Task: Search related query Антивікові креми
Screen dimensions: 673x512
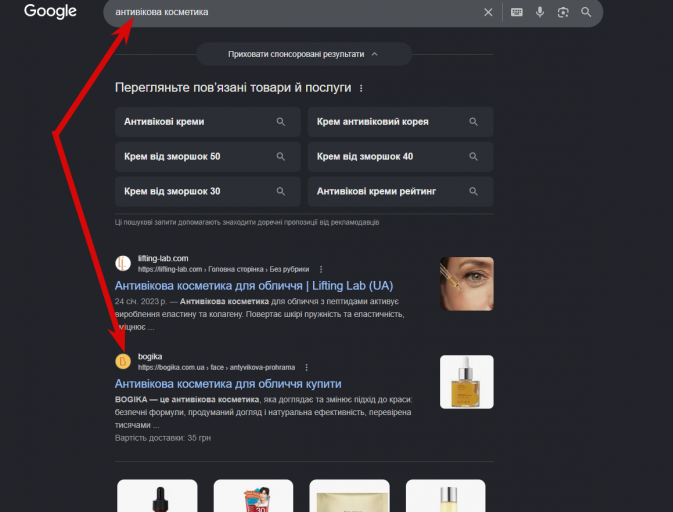Action: 208,122
